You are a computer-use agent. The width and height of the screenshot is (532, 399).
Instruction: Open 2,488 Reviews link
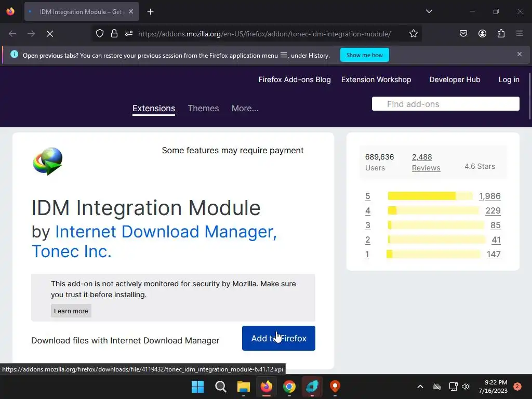(426, 162)
